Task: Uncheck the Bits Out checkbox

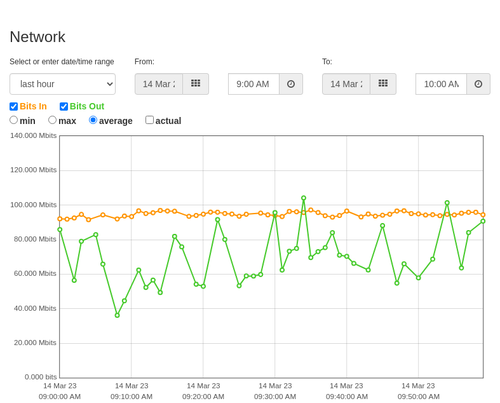Action: click(64, 106)
